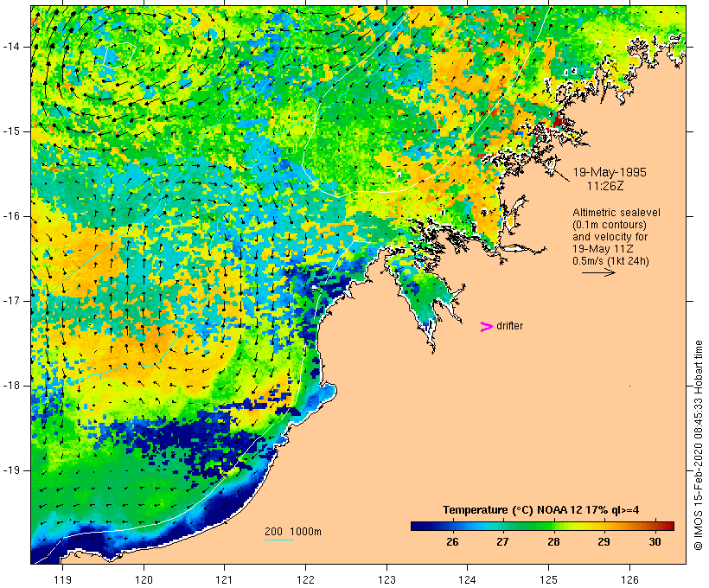Click latitude axis label -16
This screenshot has height=588, width=709.
[11, 216]
